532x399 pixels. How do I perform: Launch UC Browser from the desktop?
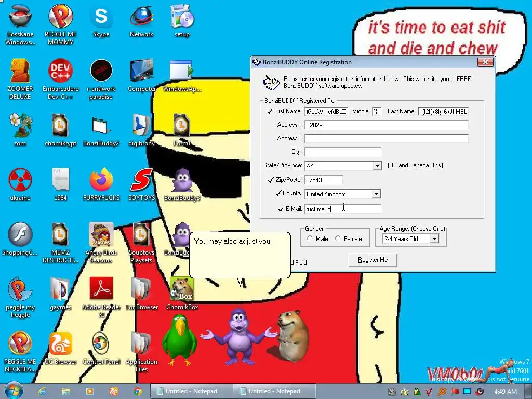[x=60, y=348]
